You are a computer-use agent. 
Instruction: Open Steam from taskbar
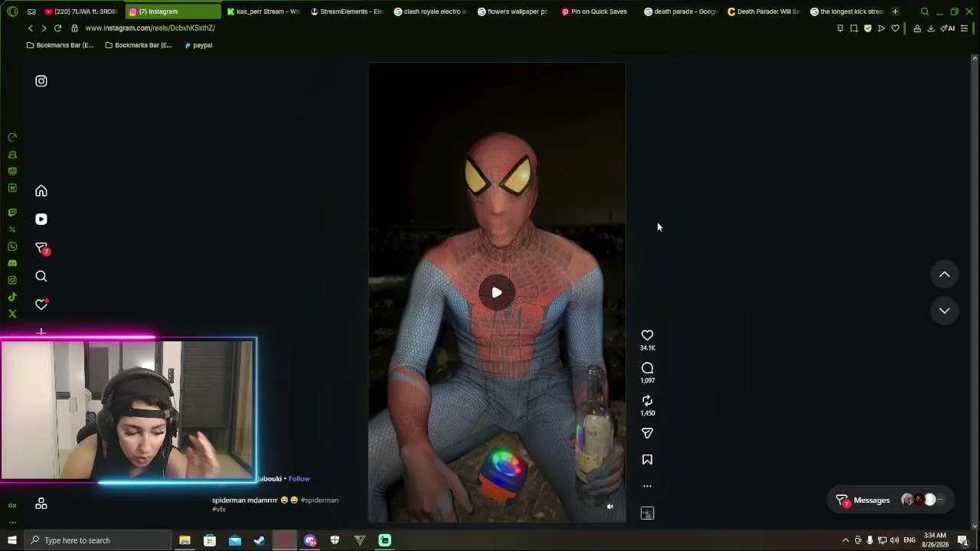pos(260,540)
